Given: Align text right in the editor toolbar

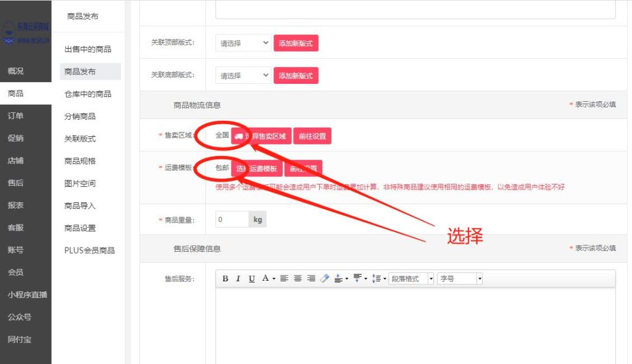Looking at the screenshot, I should click(310, 278).
